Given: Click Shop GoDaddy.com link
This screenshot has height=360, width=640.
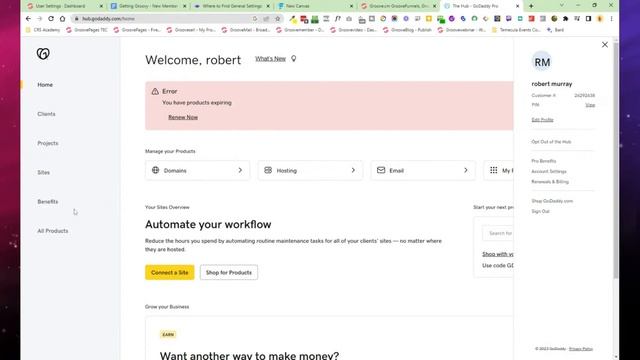Looking at the screenshot, I should 552,201.
